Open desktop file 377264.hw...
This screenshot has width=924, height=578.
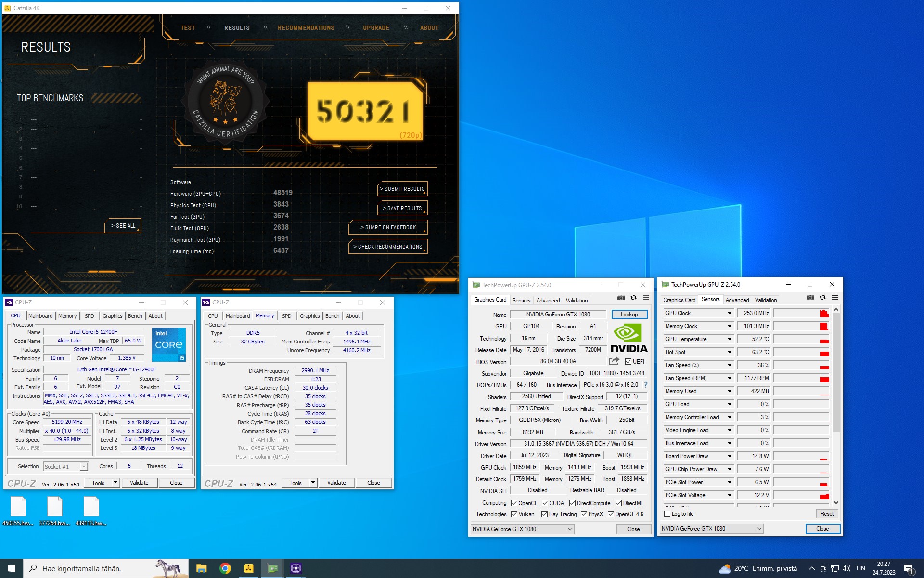tap(54, 511)
